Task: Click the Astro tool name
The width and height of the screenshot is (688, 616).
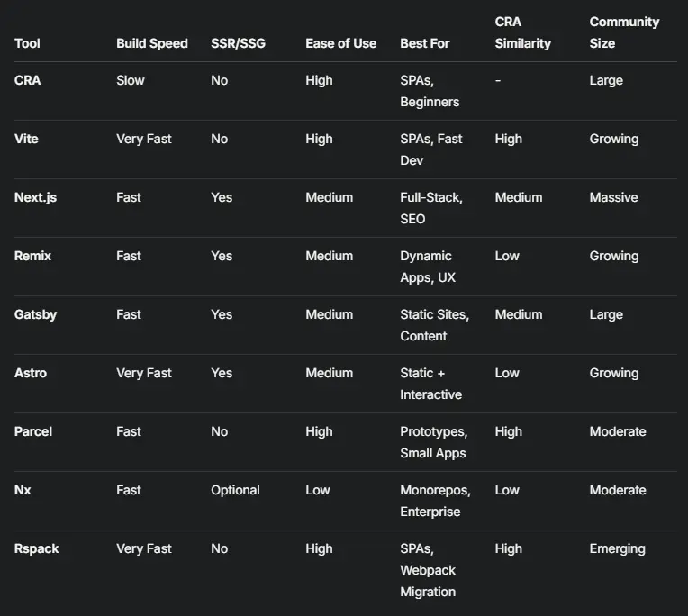Action: pyautogui.click(x=31, y=373)
